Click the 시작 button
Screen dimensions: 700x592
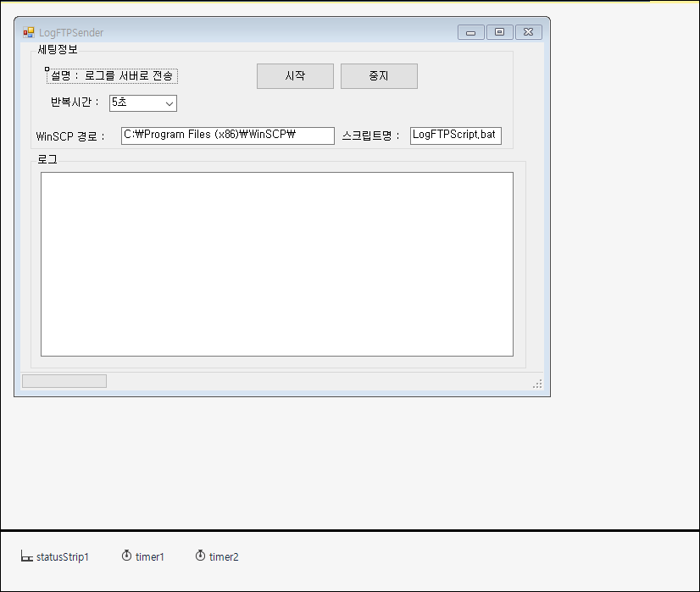[x=295, y=76]
